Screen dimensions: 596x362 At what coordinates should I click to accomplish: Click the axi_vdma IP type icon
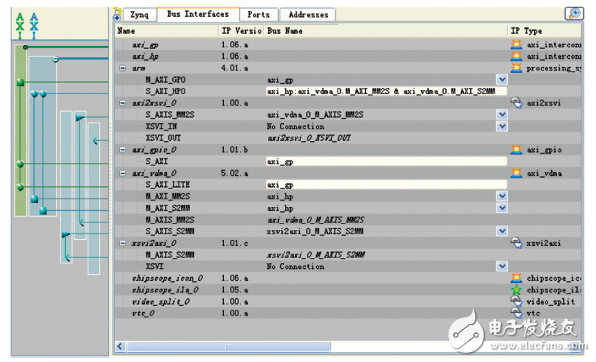[516, 173]
